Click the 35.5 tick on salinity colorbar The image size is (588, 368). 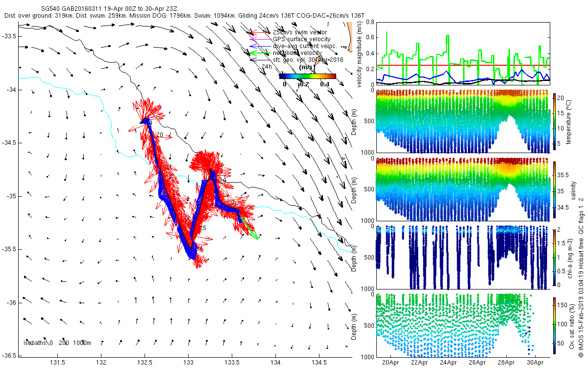point(563,175)
